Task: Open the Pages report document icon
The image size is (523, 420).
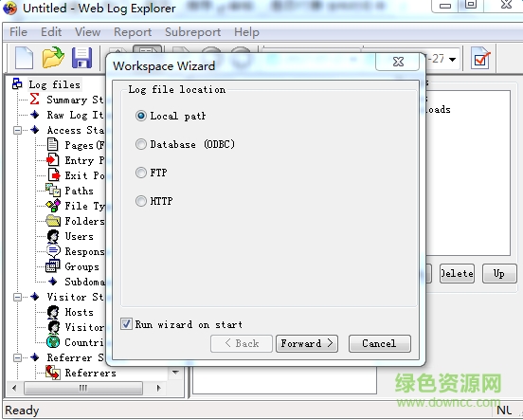Action: coord(53,145)
